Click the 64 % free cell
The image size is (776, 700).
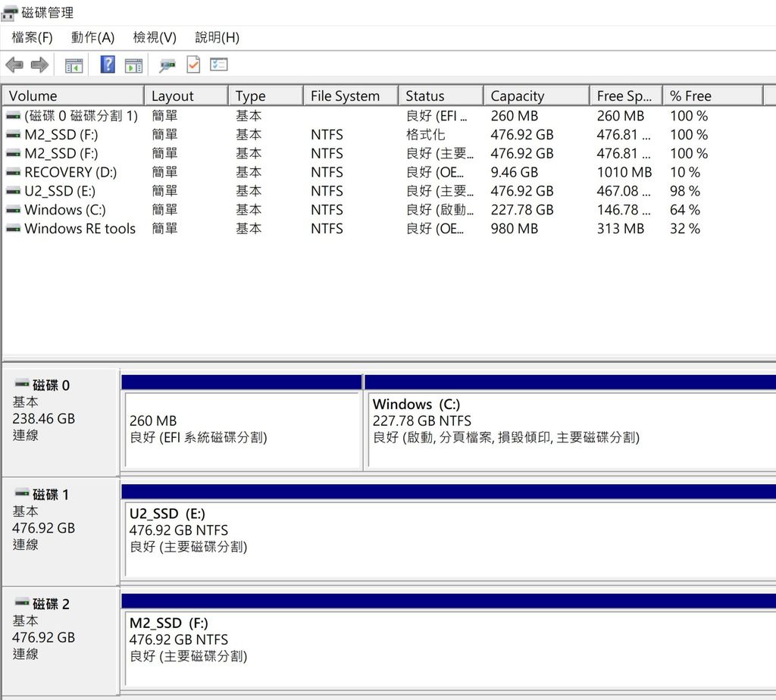(685, 211)
